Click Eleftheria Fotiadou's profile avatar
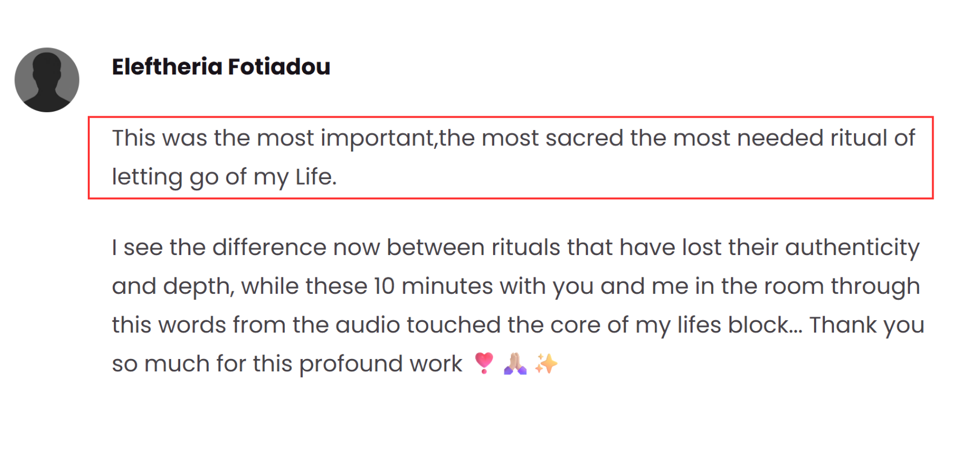Screen dimensions: 980x459 tap(47, 80)
